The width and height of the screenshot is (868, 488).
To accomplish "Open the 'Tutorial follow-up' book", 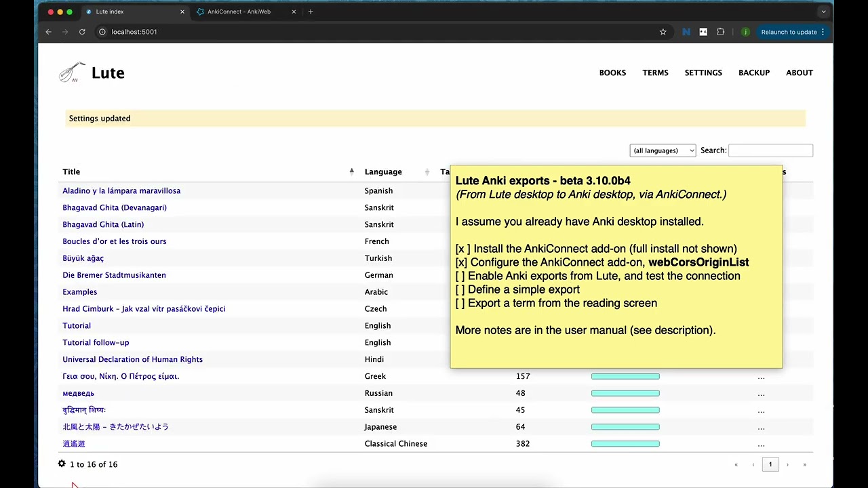I will point(96,342).
